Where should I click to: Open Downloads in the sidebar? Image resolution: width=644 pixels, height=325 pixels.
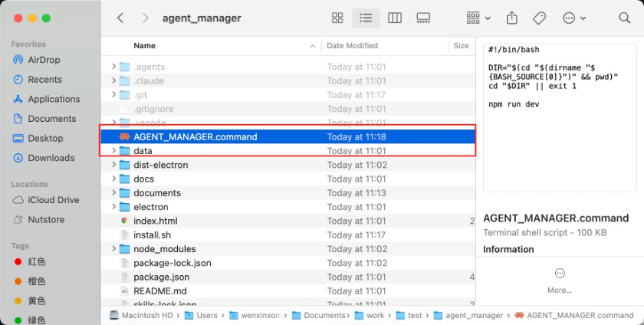pos(51,158)
